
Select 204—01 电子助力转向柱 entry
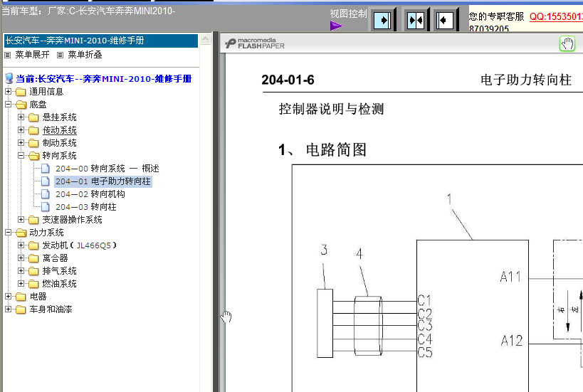[103, 181]
